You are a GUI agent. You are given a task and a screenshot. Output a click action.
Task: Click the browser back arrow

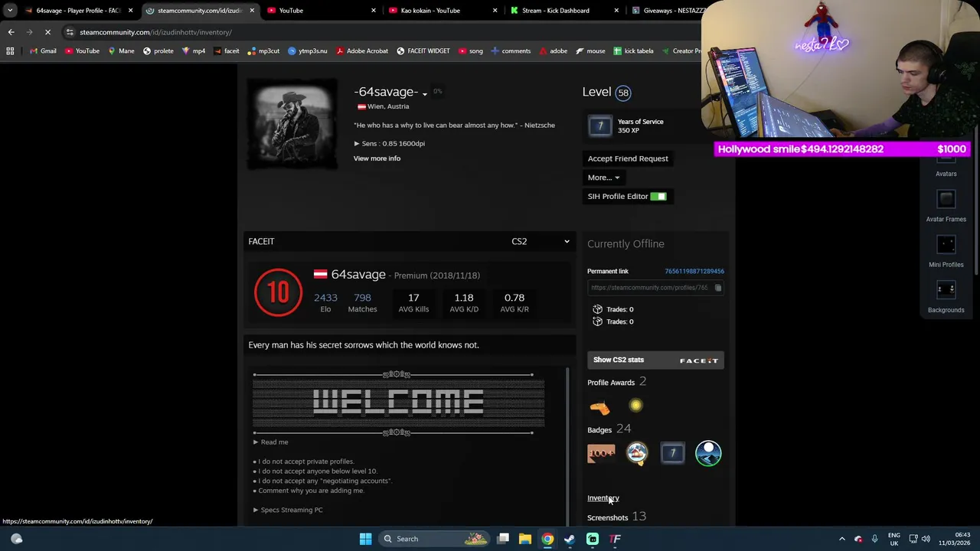[x=11, y=32]
